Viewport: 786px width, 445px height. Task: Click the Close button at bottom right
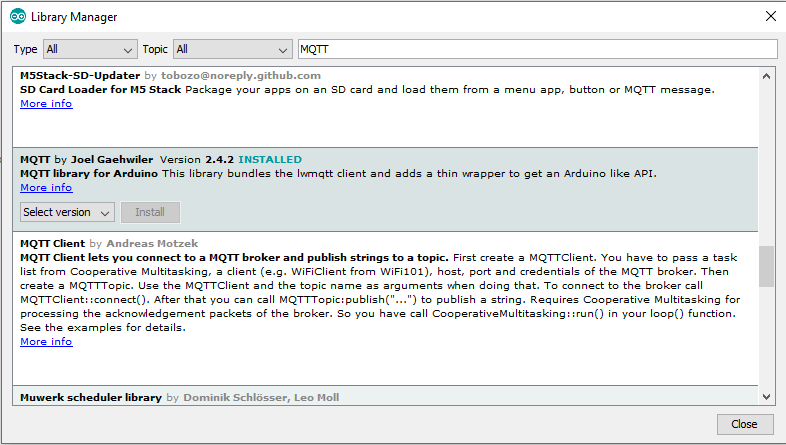744,424
